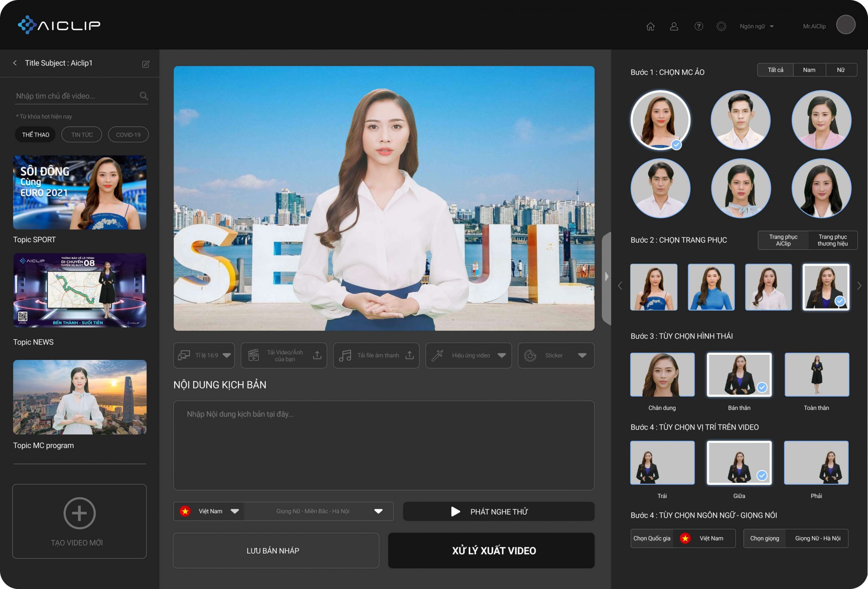The image size is (868, 589).
Task: Open the settings gear icon
Action: 721,26
